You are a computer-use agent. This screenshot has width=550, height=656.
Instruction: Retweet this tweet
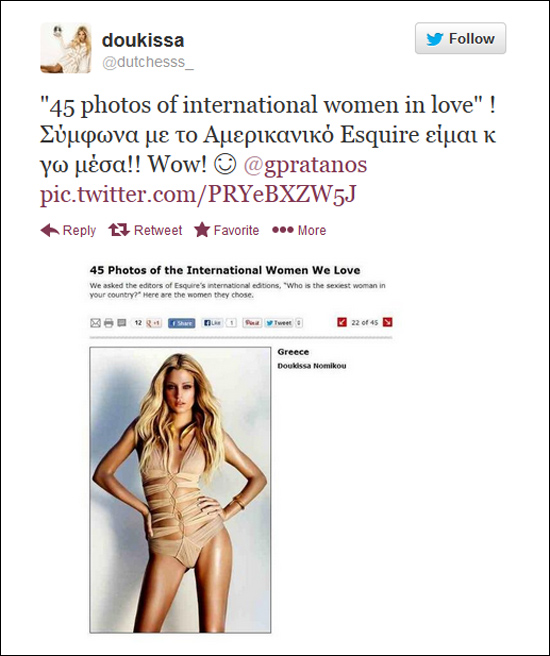(145, 230)
